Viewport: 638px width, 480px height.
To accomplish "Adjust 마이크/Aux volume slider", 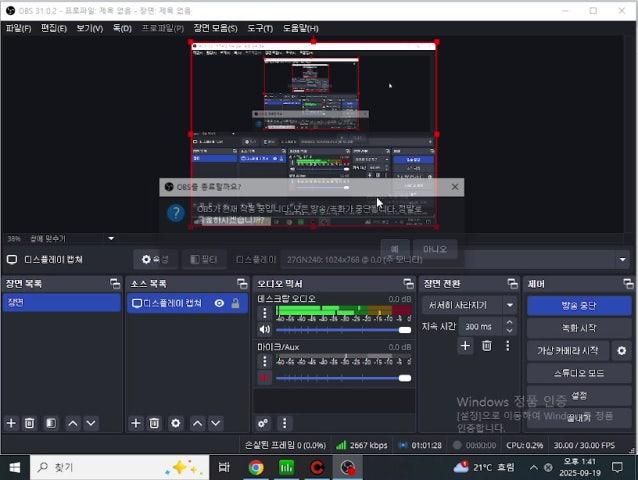I will tap(343, 378).
